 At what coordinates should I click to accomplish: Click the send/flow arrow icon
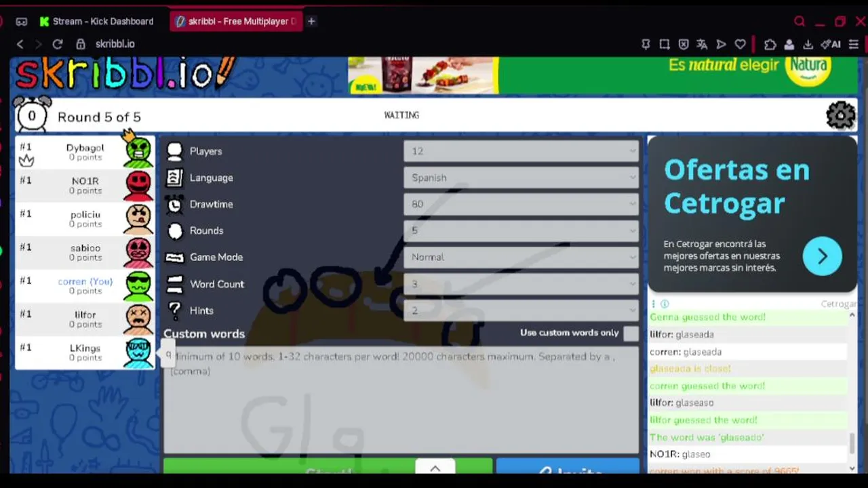(x=722, y=44)
